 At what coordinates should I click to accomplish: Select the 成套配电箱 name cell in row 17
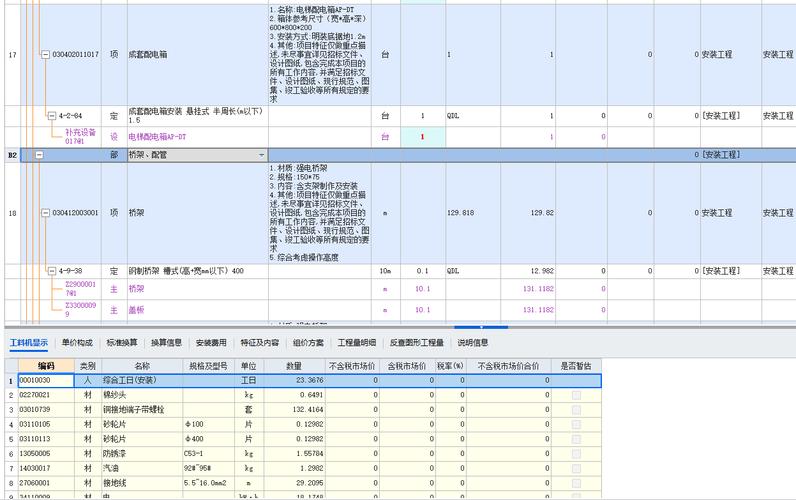197,54
